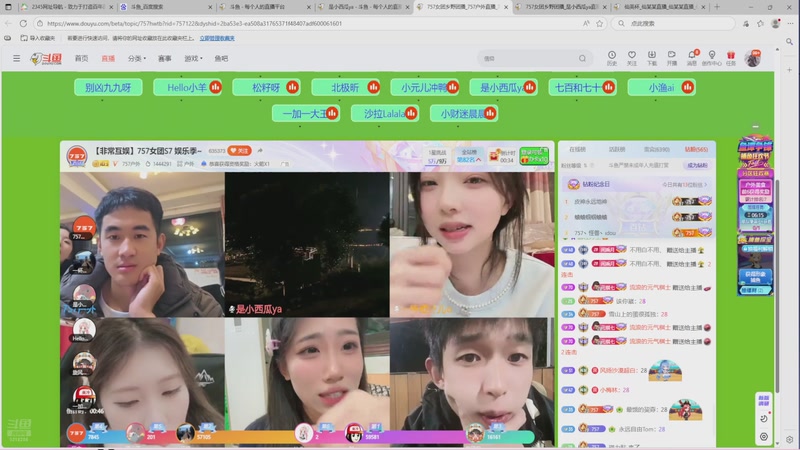
Task: Click the 下载 download icon
Action: (652, 58)
